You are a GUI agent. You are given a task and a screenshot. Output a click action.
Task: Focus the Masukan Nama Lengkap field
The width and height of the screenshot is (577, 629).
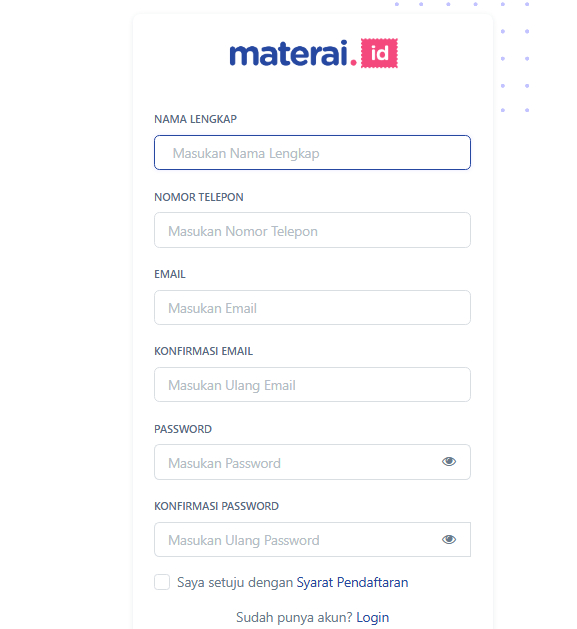(312, 153)
